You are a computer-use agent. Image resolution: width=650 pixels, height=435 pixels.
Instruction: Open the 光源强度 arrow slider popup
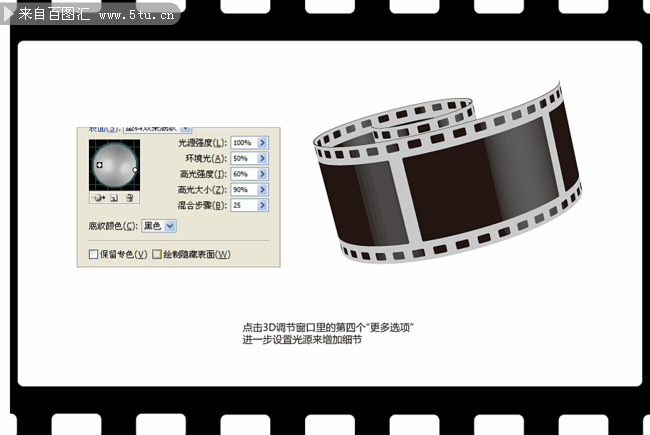click(262, 143)
